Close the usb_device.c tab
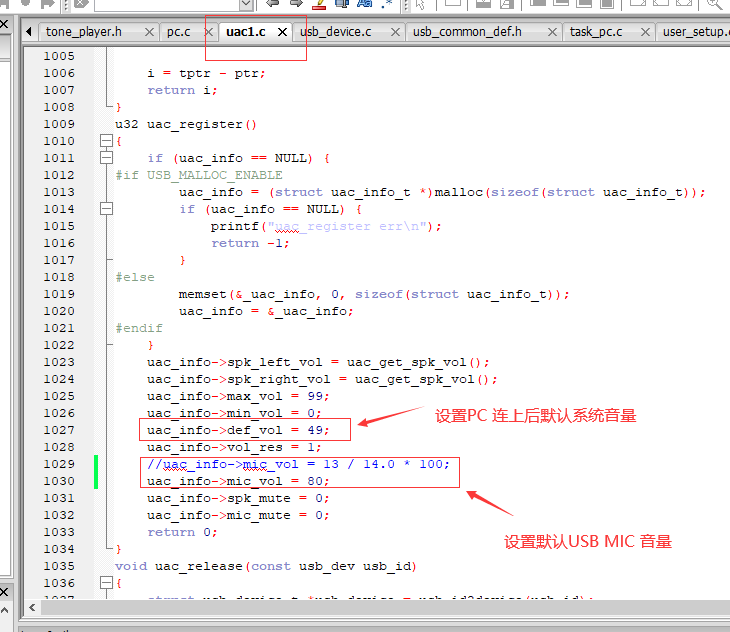 [395, 32]
